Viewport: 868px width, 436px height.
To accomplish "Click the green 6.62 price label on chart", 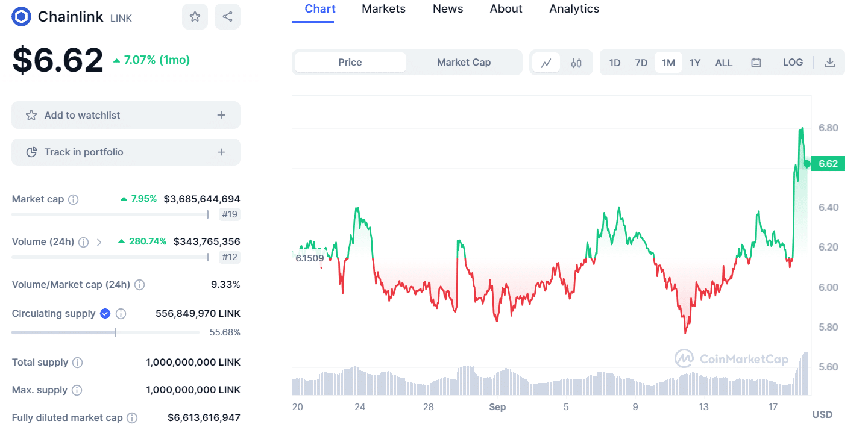I will (828, 164).
